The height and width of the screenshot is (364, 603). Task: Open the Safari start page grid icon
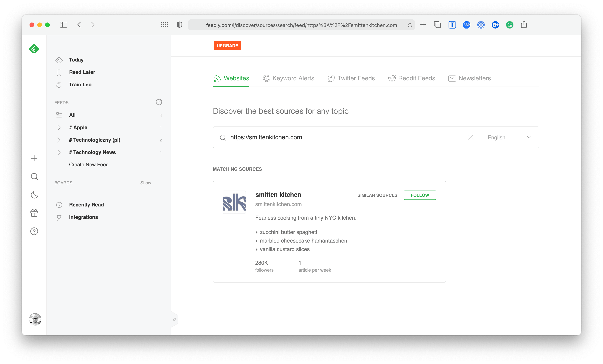[x=165, y=25]
